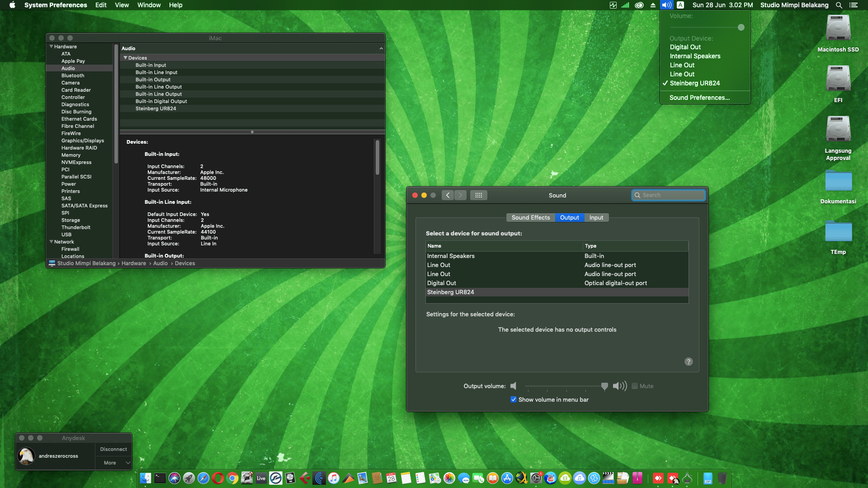Toggle the Mute checkbox
Viewport: 868px width, 488px height.
coord(635,386)
